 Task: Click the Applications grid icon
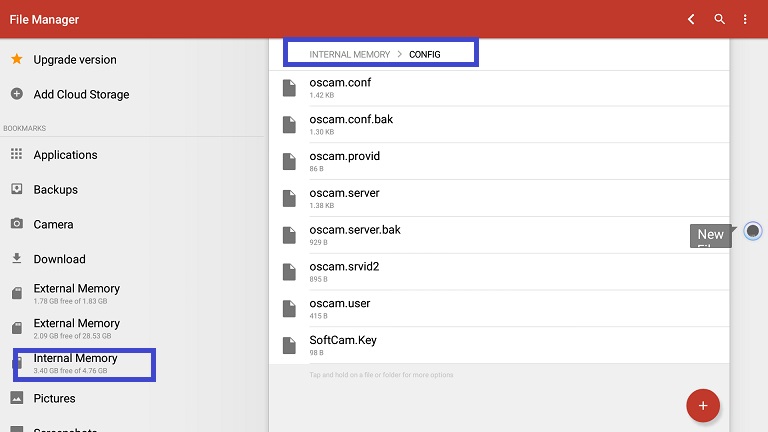coord(16,155)
